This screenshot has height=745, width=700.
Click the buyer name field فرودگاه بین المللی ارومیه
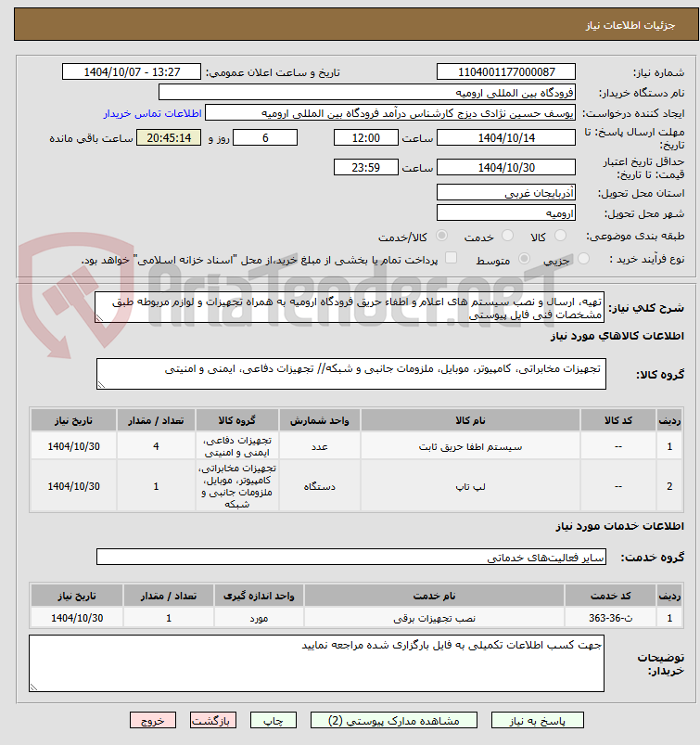[366, 92]
